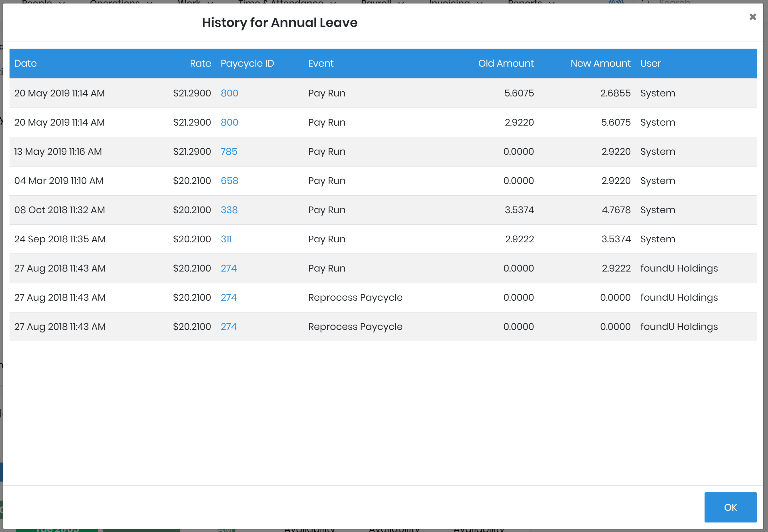Click the OK button
The height and width of the screenshot is (532, 768).
(730, 507)
